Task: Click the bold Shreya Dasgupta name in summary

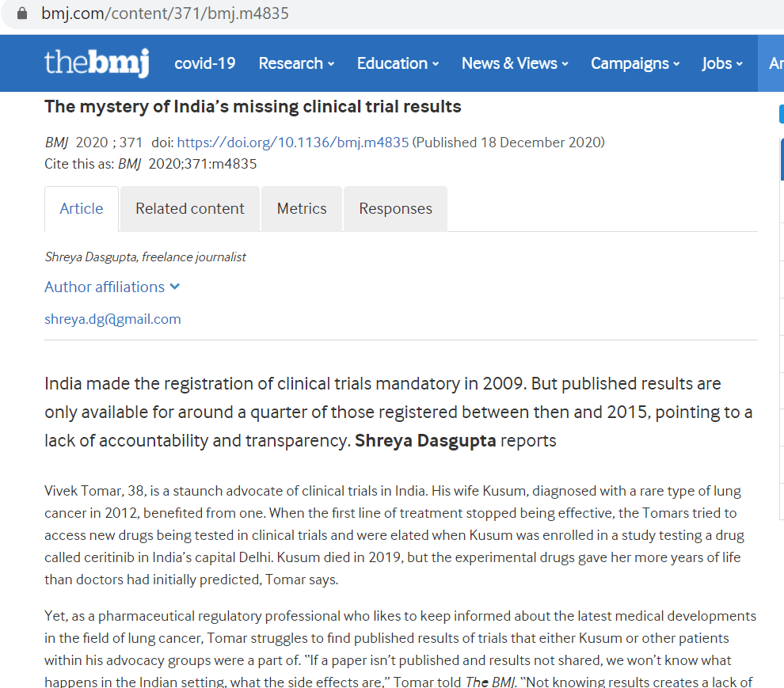Action: (425, 441)
